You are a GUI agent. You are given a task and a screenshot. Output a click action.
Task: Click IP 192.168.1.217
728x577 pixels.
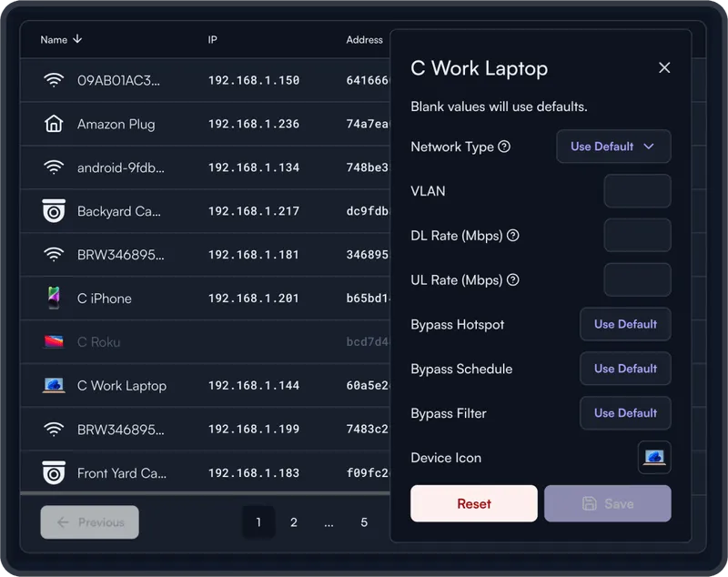tap(254, 211)
